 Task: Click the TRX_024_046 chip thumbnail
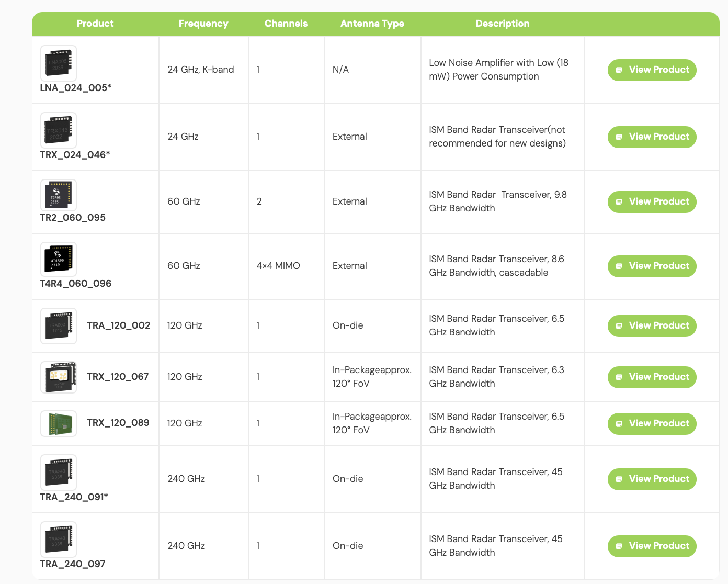coord(59,130)
